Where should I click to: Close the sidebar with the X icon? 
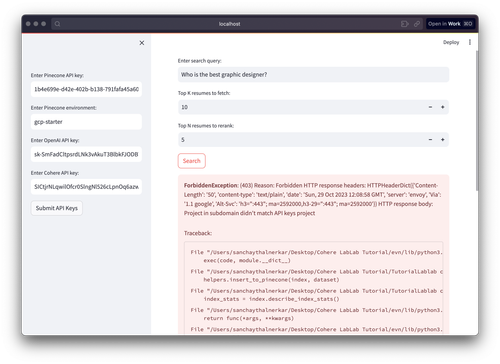(142, 43)
